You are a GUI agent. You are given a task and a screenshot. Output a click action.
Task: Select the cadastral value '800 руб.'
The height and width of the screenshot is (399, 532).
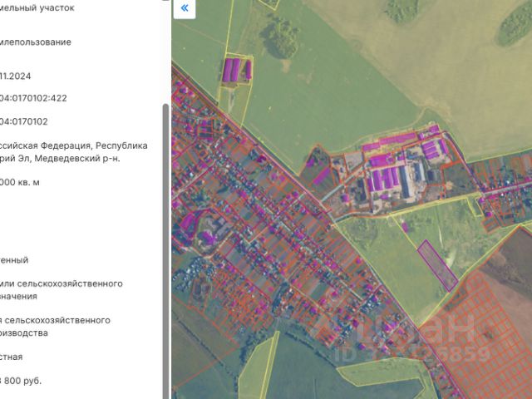pyautogui.click(x=21, y=381)
